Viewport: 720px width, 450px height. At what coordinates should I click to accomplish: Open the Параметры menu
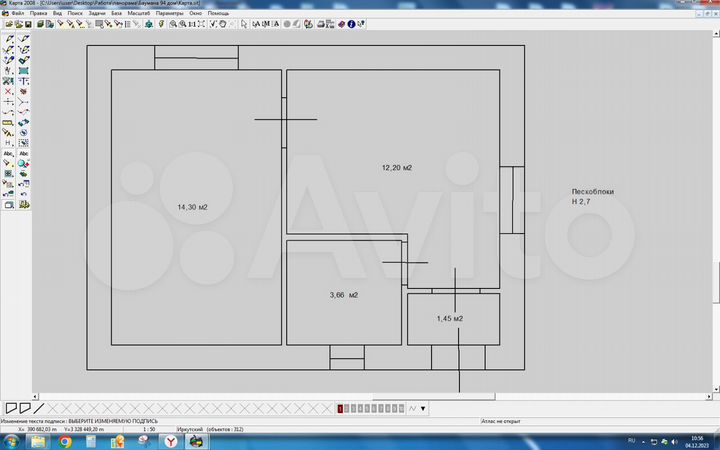coord(169,13)
